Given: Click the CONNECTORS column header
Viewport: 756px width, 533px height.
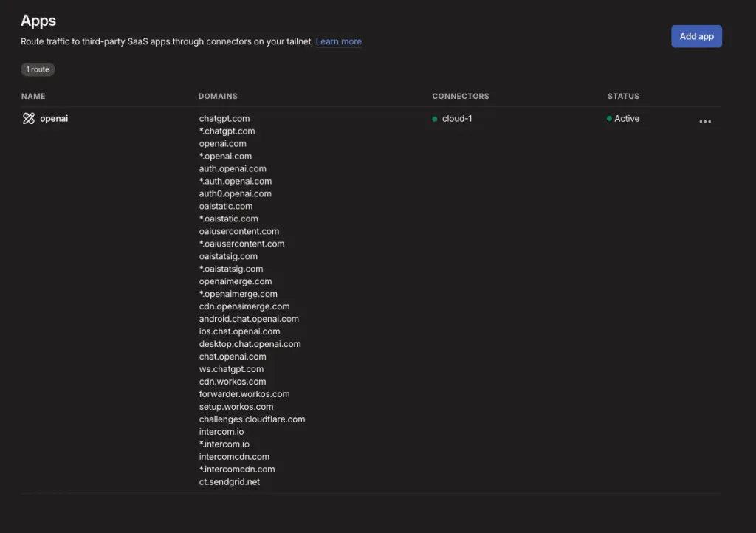Looking at the screenshot, I should [461, 97].
